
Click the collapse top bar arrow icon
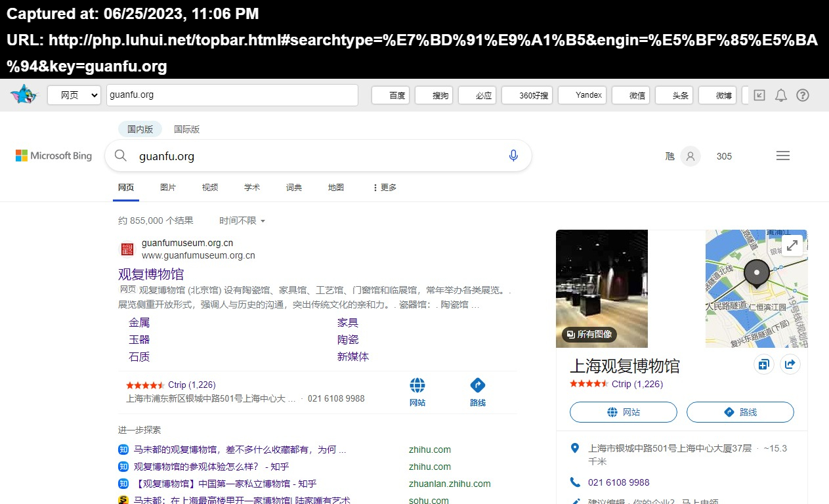(x=759, y=95)
